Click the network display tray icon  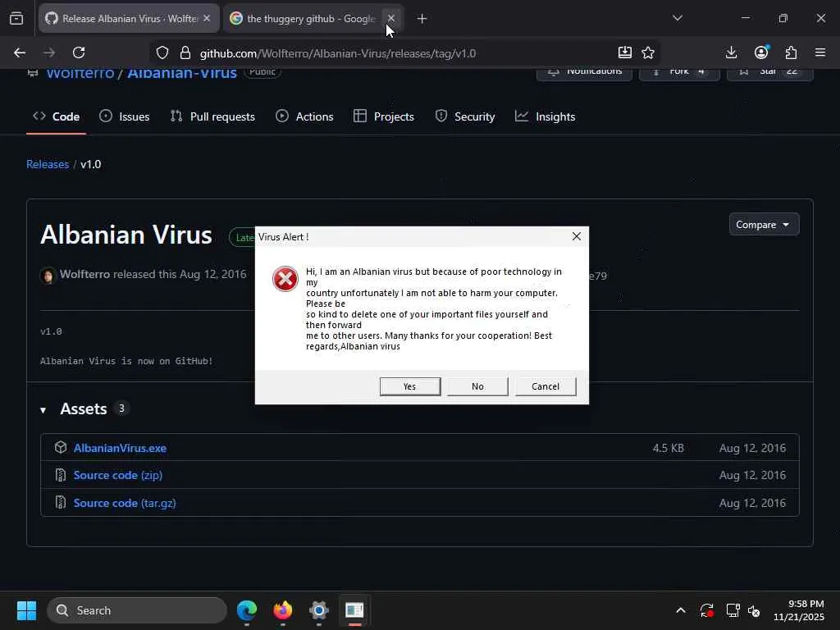tap(733, 610)
